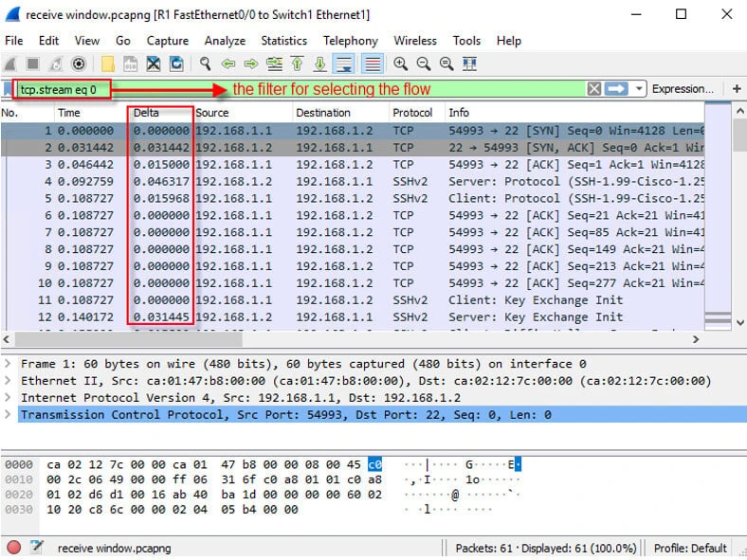Click the Resize columns toolbar icon
This screenshot has height=560, width=747.
pyautogui.click(x=468, y=63)
